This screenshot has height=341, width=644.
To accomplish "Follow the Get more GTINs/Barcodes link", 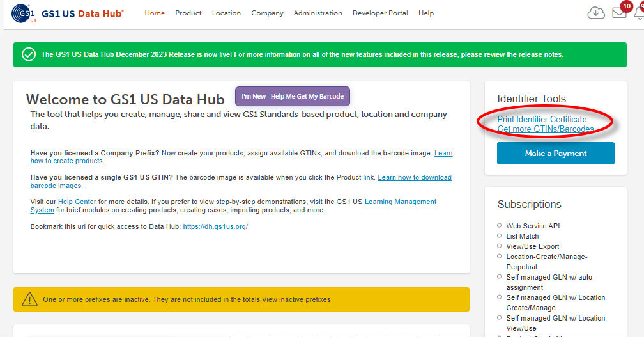I will click(x=546, y=129).
